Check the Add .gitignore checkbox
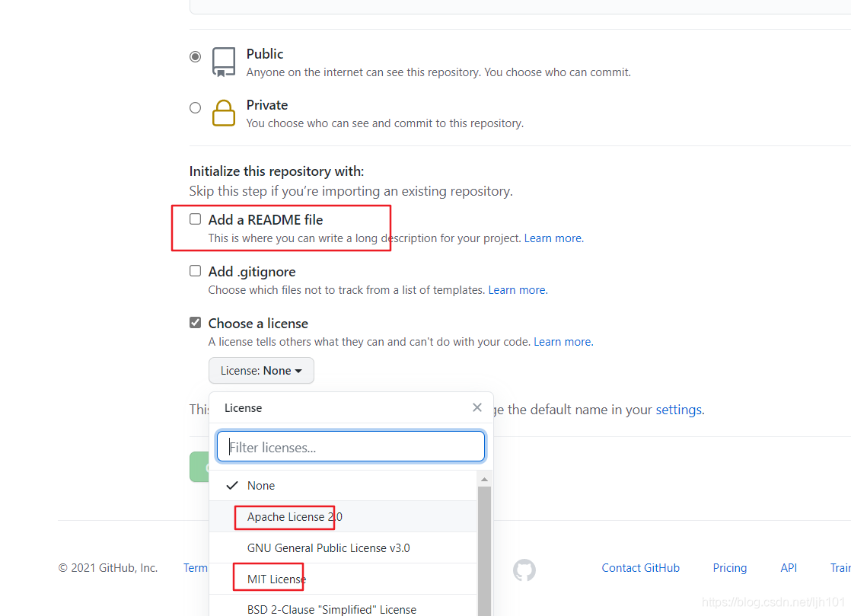Viewport: 851px width, 616px height. click(196, 271)
